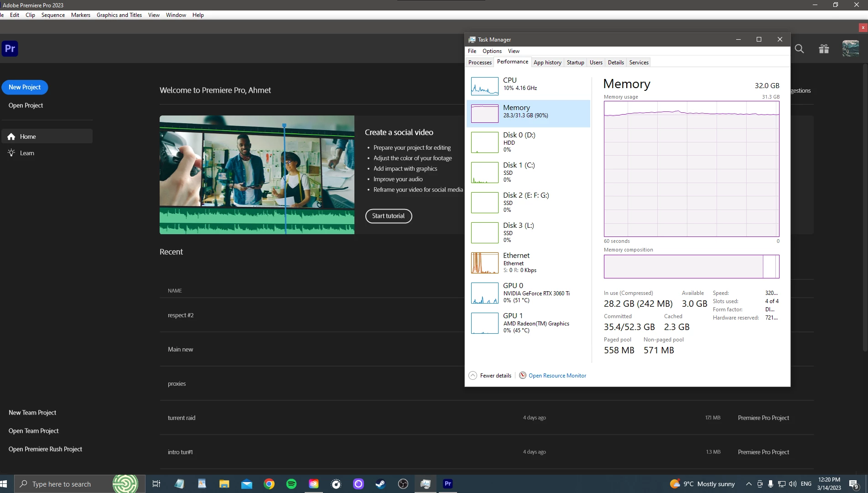868x493 pixels.
Task: Open Premiere Sequence menu
Action: 53,15
